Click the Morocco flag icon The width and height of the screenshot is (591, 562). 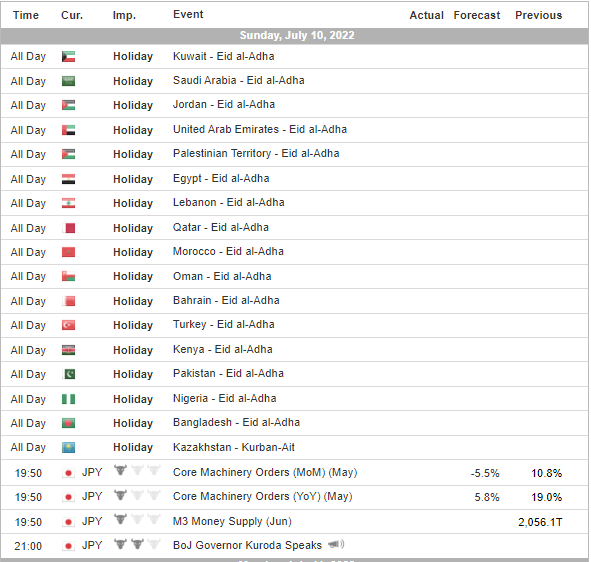point(69,252)
